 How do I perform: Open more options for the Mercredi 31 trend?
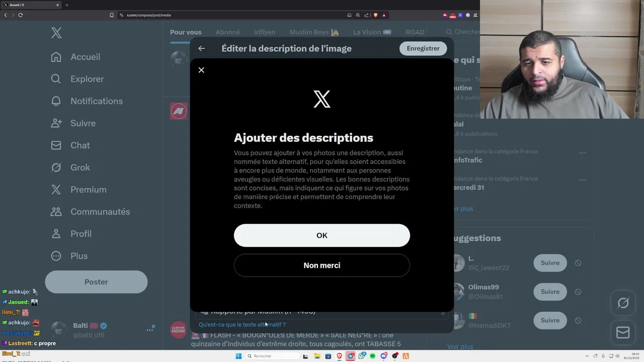click(583, 179)
